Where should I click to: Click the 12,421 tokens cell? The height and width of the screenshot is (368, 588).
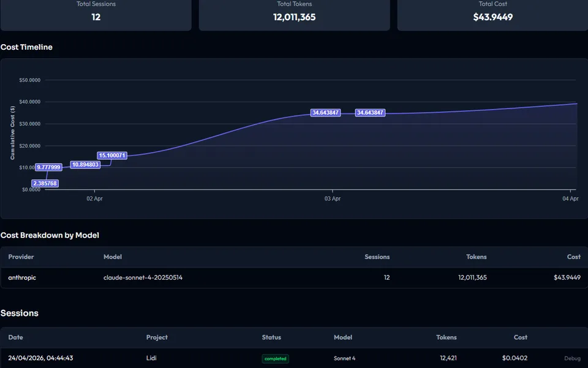click(x=448, y=358)
